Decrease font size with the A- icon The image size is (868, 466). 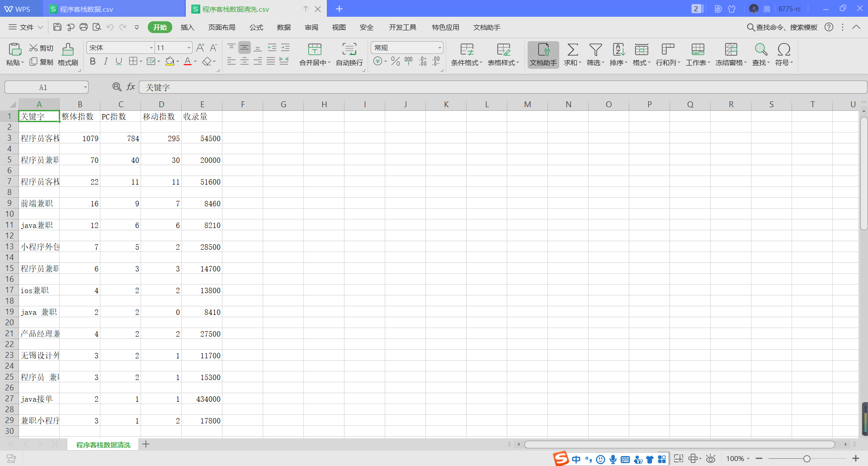[213, 48]
